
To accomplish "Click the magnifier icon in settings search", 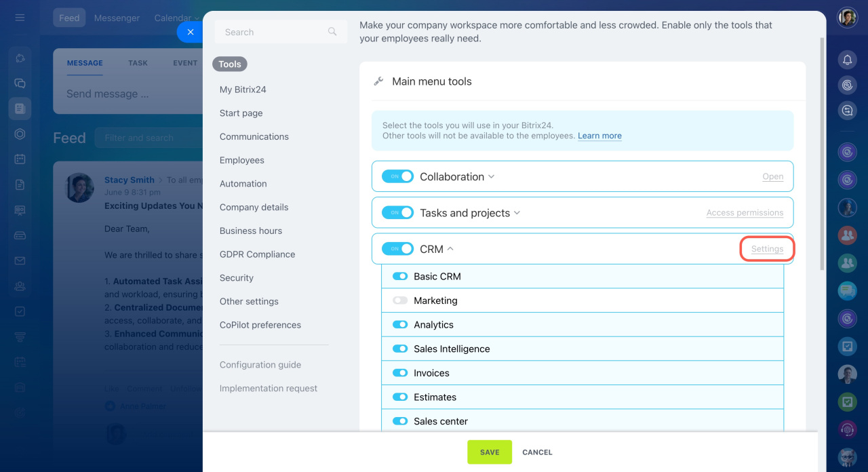I will click(332, 31).
